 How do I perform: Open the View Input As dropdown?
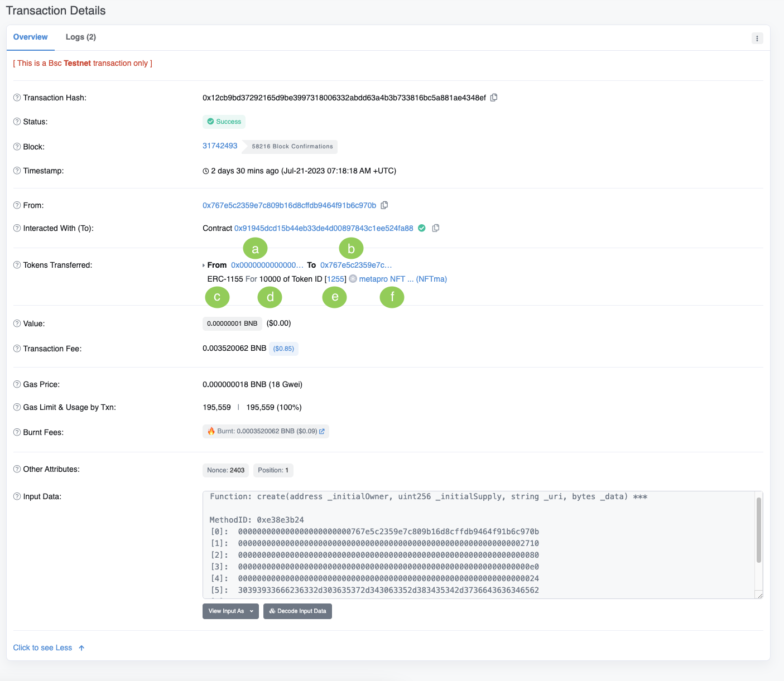pyautogui.click(x=230, y=611)
